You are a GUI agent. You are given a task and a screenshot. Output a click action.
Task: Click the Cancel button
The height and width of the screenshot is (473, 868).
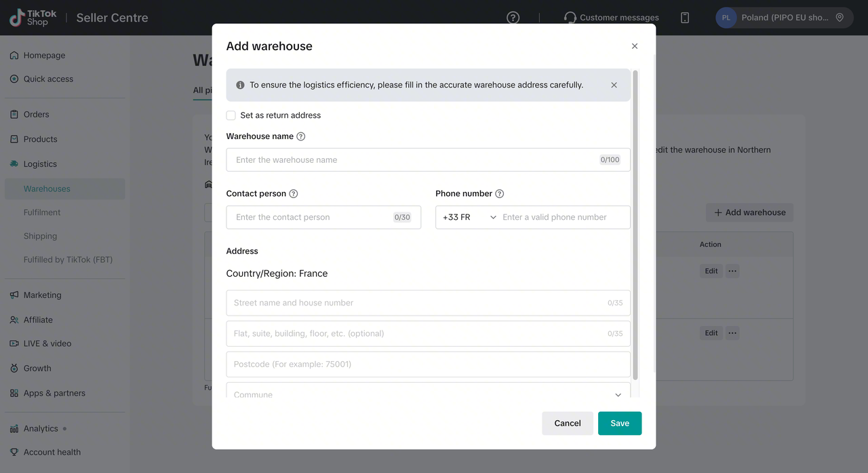click(x=568, y=423)
